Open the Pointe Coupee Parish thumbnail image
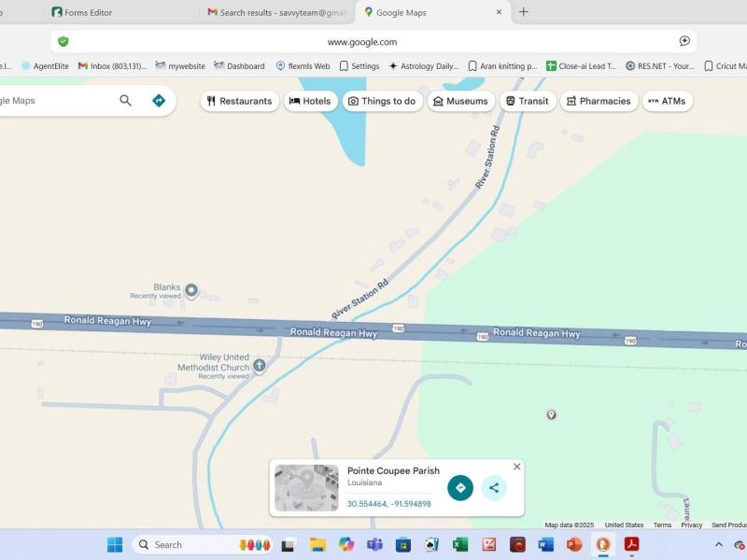 pyautogui.click(x=306, y=487)
